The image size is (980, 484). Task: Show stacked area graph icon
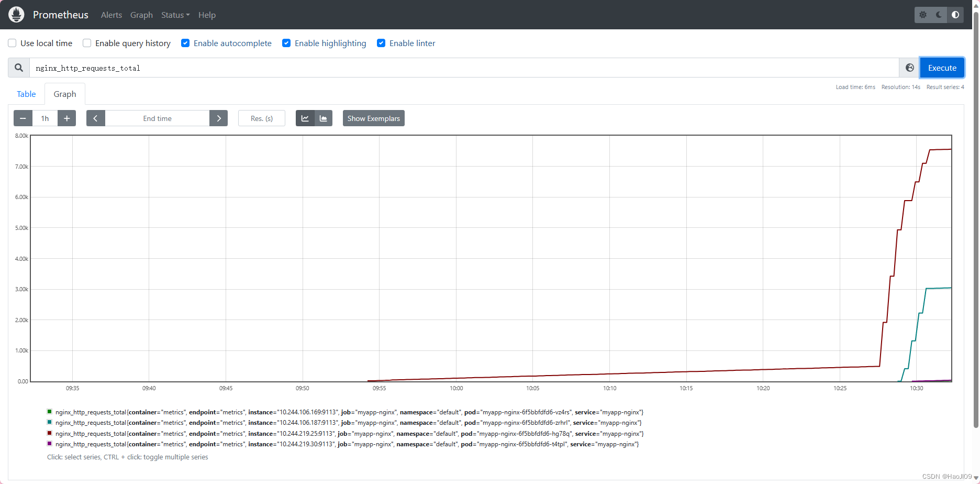pyautogui.click(x=324, y=118)
